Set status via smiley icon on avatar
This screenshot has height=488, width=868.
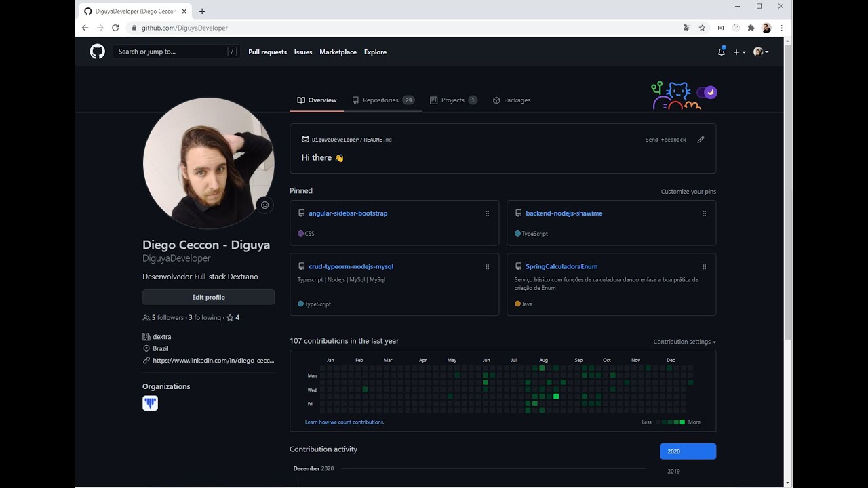coord(264,205)
